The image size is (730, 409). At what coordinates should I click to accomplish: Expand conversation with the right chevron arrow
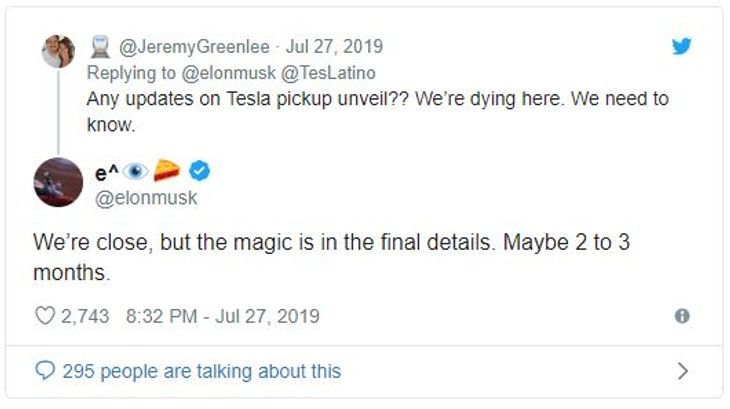tap(683, 371)
